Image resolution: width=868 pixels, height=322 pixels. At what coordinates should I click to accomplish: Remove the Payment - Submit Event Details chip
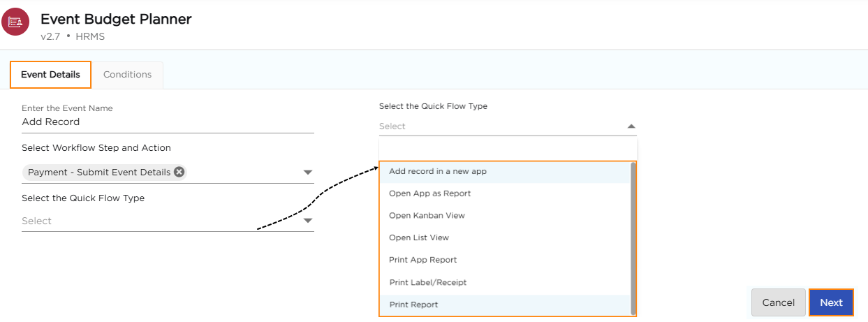tap(179, 172)
